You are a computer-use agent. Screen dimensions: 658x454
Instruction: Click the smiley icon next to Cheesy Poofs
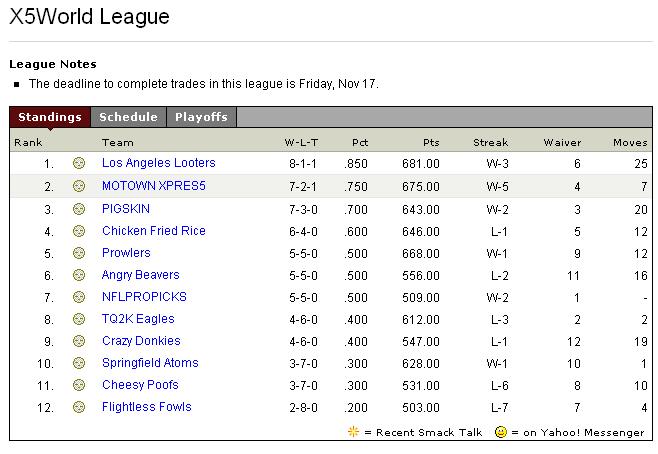[79, 385]
